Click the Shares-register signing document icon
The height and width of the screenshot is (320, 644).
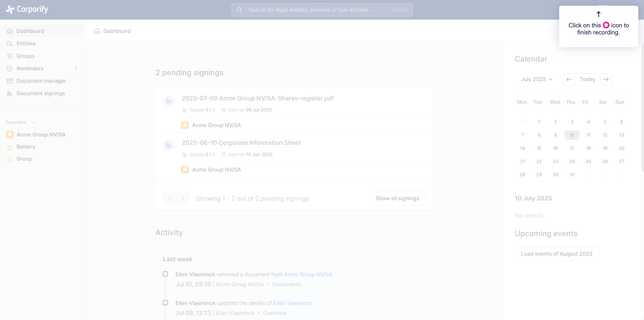click(169, 101)
